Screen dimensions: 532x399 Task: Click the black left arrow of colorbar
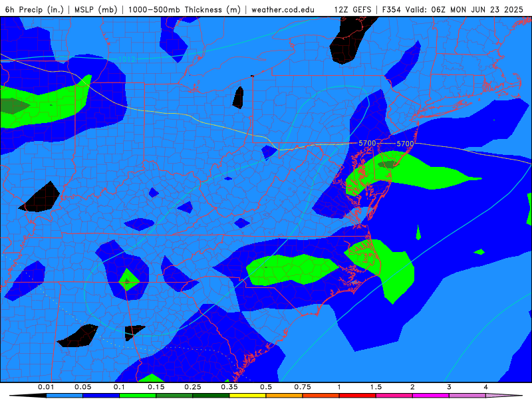28,396
